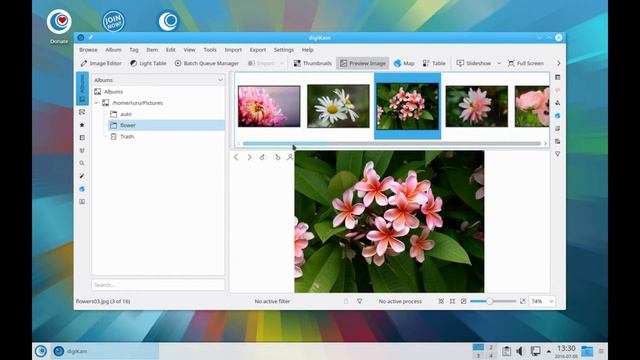Switch to Table view mode

point(434,63)
